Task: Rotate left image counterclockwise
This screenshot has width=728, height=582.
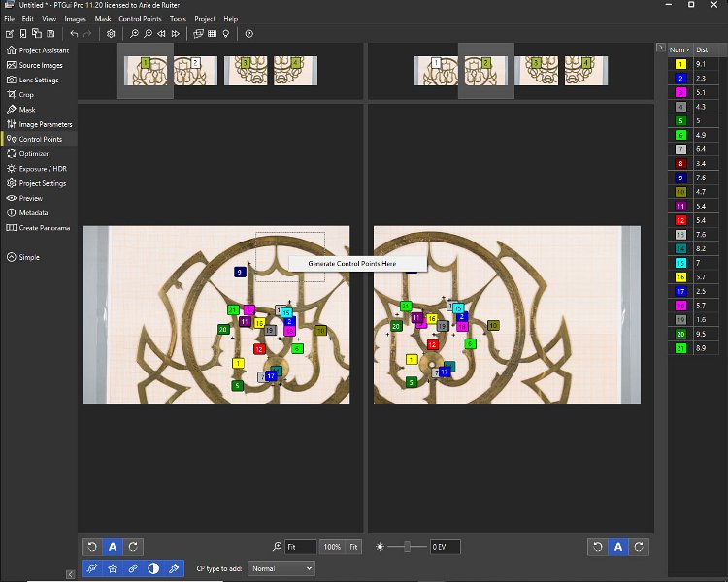Action: 91,547
